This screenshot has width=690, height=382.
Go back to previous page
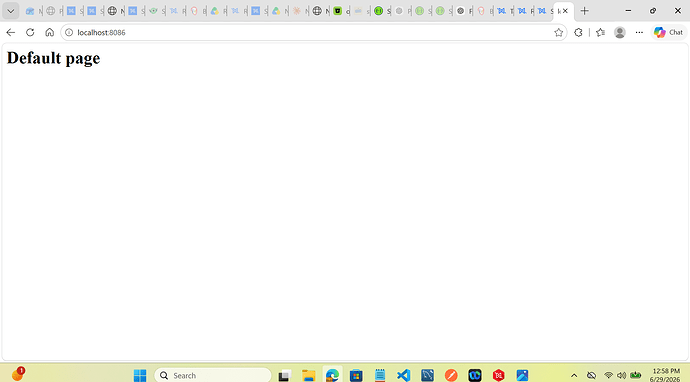[11, 32]
